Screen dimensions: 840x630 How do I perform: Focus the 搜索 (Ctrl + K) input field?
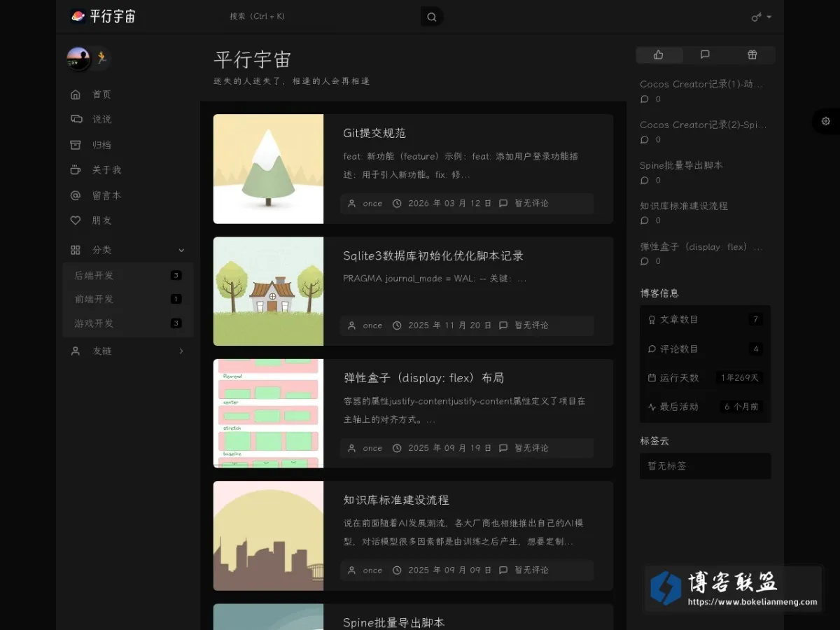(322, 16)
